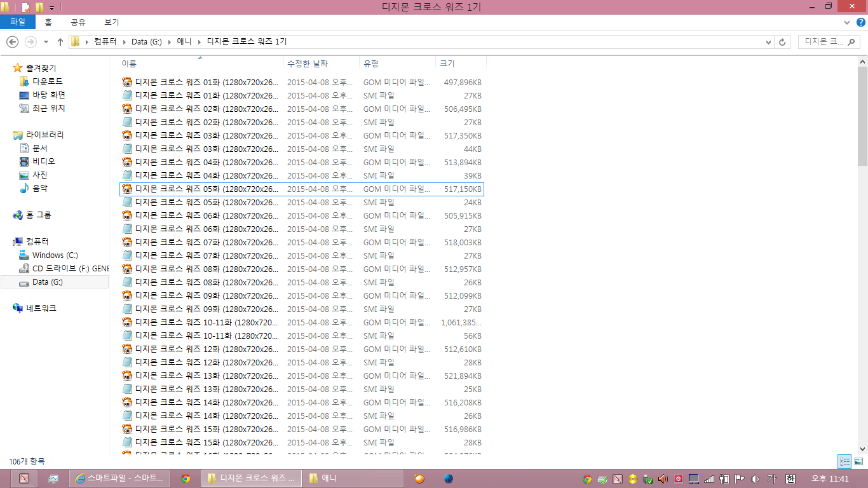The image size is (868, 488).
Task: Click the vertical scrollbar down arrow
Action: coord(862,449)
